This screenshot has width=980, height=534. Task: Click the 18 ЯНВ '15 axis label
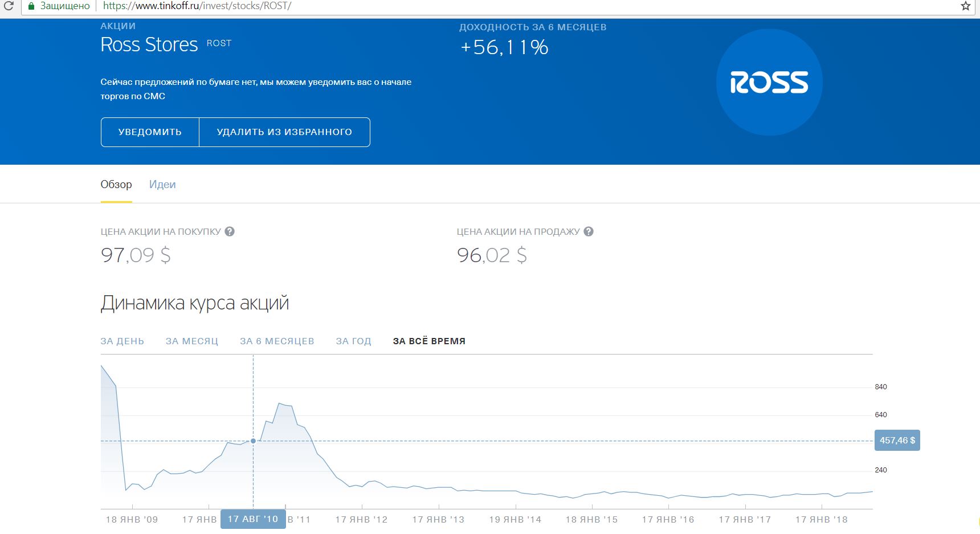(x=591, y=520)
